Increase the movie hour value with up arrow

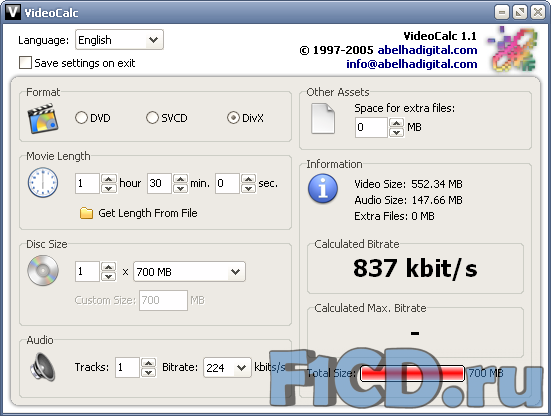click(x=109, y=179)
